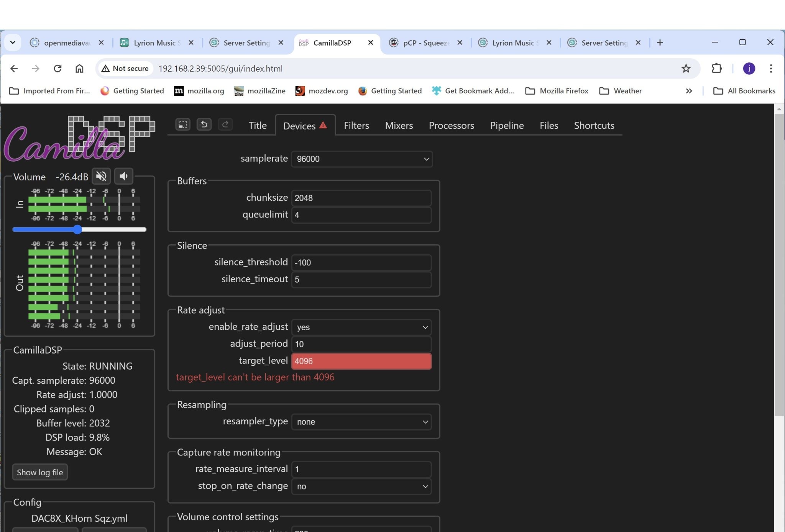Image resolution: width=785 pixels, height=532 pixels.
Task: Expand the stop_on_rate_change dropdown
Action: click(361, 486)
